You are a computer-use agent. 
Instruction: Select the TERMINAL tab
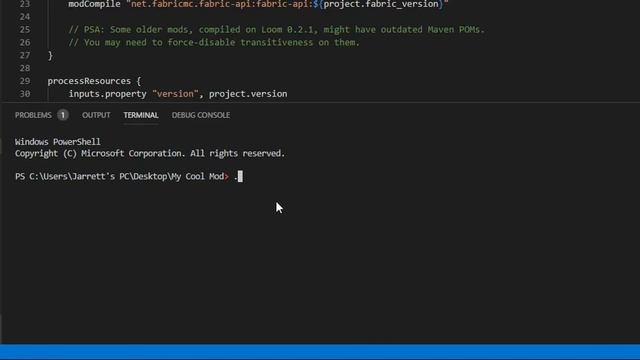tap(141, 115)
